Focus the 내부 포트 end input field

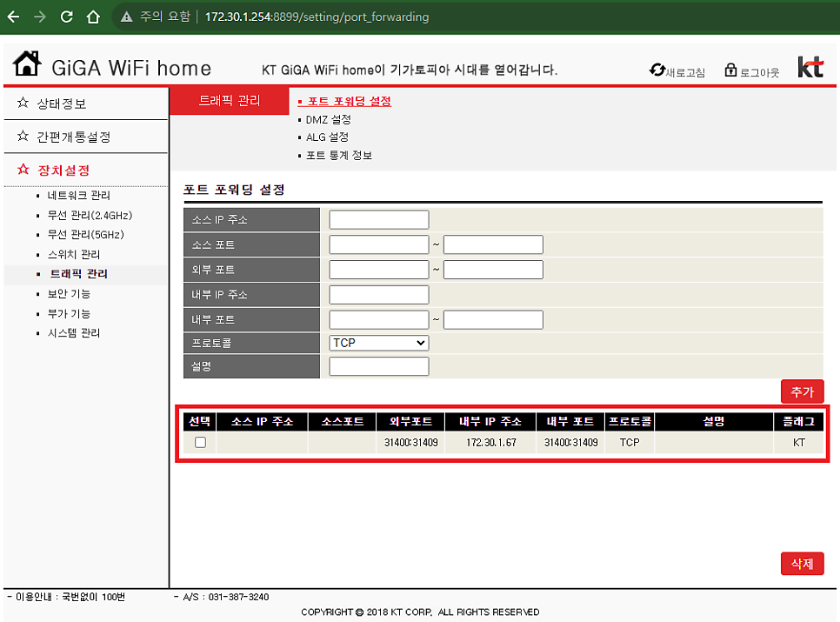point(493,320)
